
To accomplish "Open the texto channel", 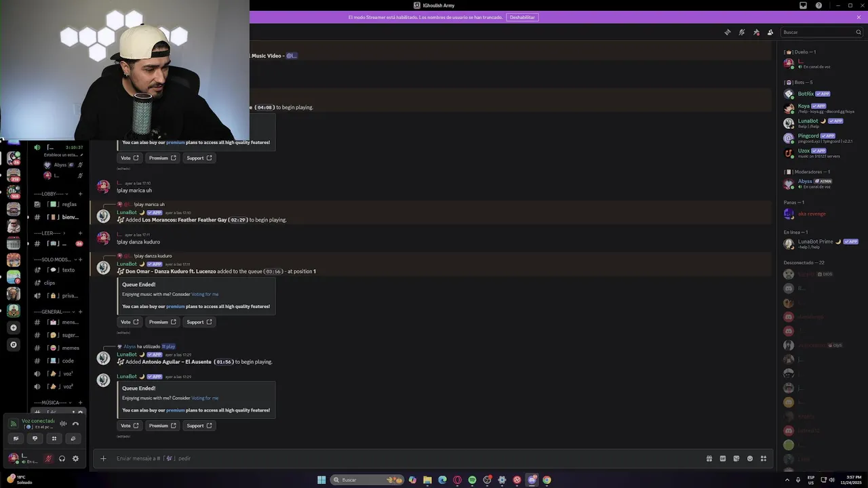I will click(58, 270).
